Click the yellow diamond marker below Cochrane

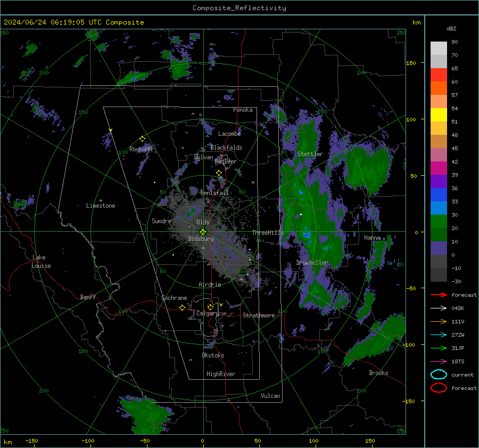click(x=182, y=307)
